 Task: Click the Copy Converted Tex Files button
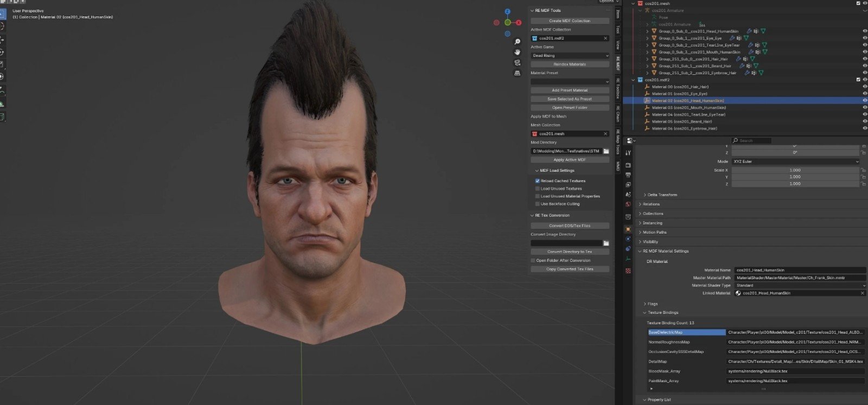click(570, 269)
